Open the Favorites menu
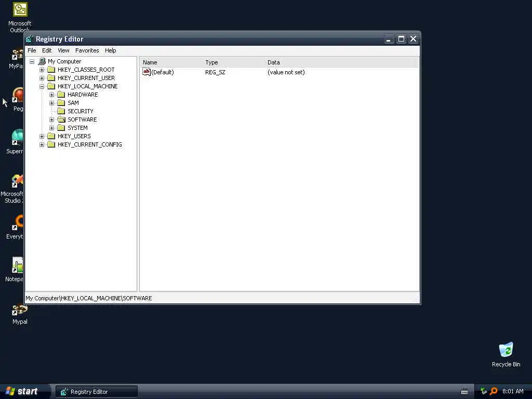Viewport: 532px width, 399px height. tap(87, 50)
